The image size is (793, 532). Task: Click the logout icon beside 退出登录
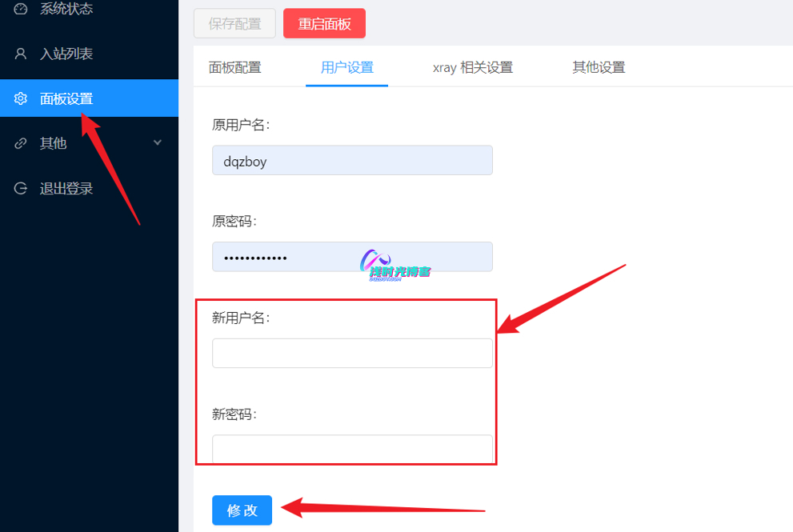tap(20, 189)
